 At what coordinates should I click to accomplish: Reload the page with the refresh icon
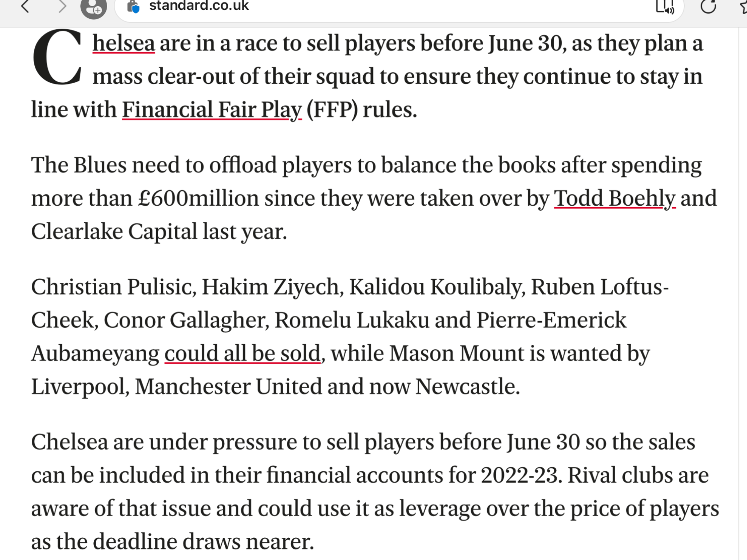click(x=708, y=6)
